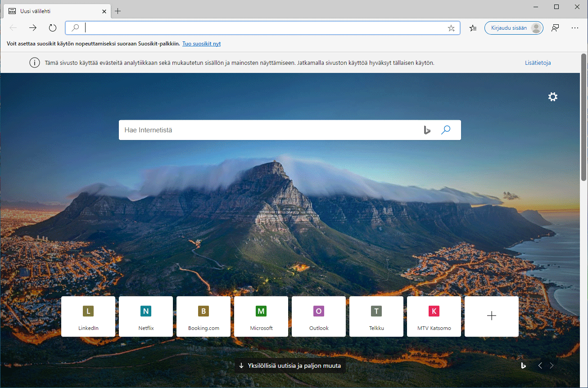Screen dimensions: 588x388
Task: Open the favorites list icon on toolbar
Action: 472,27
